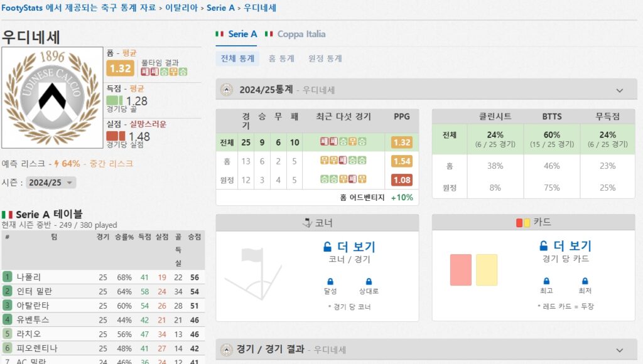This screenshot has height=364, width=643.
Task: Click the 전체 row recent-five form icons
Action: [x=343, y=142]
